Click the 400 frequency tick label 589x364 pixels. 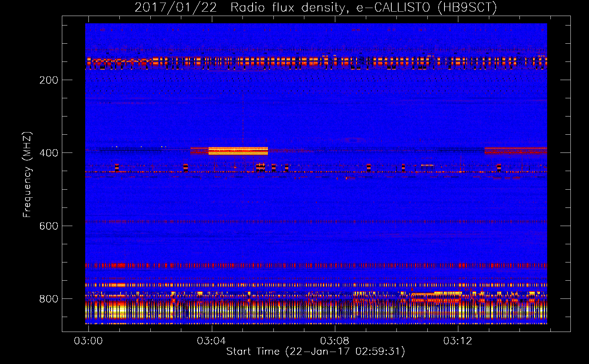pos(49,153)
